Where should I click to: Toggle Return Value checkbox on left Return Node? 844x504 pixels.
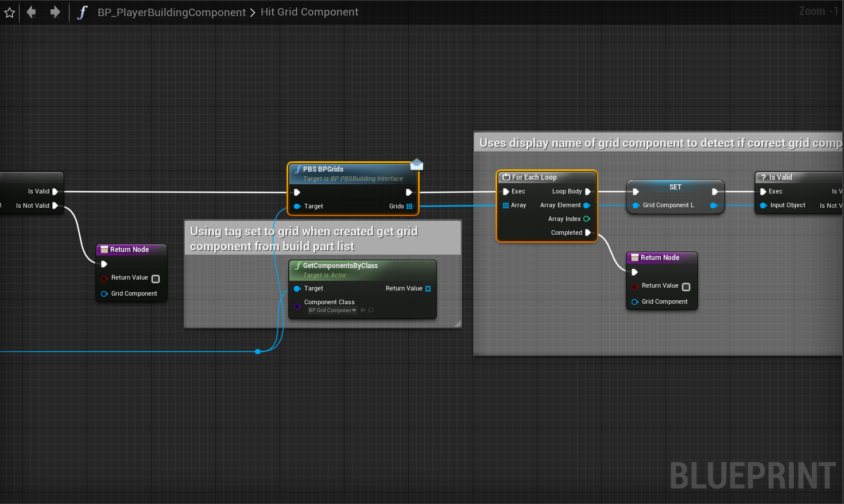coord(156,278)
